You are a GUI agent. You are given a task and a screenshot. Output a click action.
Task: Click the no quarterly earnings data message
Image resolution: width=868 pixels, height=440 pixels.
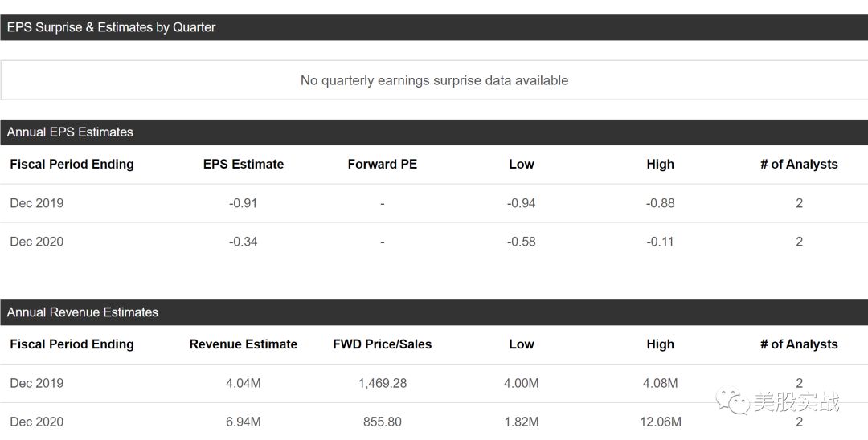[434, 80]
